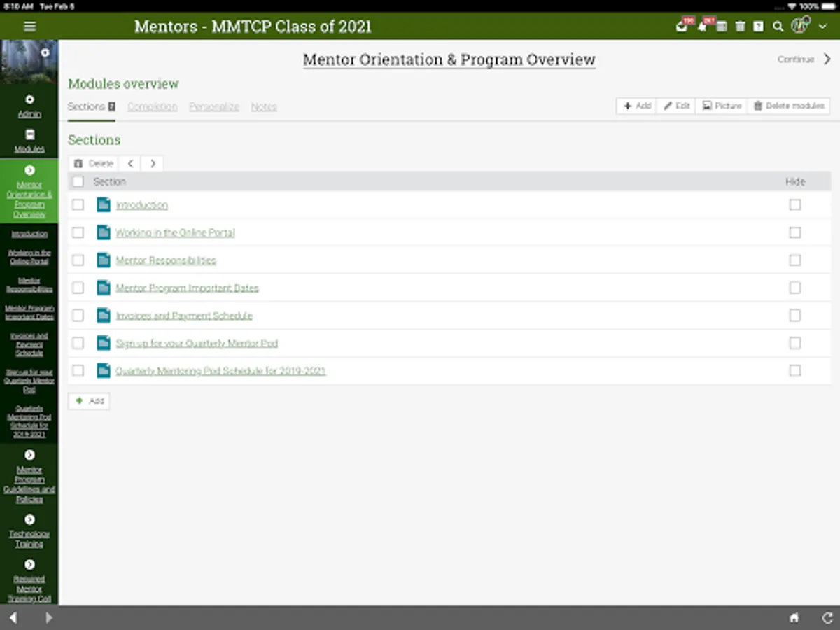Expand the Required Mentor Training sidebar module
This screenshot has height=630, width=840.
click(29, 564)
